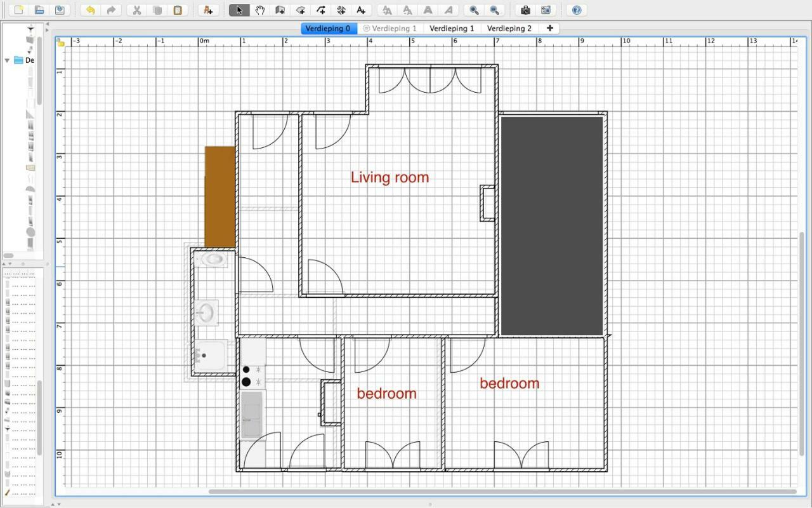
Task: Click the Add furniture to home icon
Action: click(x=208, y=10)
